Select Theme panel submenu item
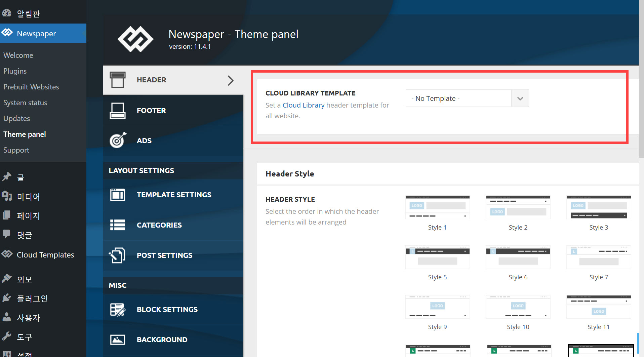 25,134
